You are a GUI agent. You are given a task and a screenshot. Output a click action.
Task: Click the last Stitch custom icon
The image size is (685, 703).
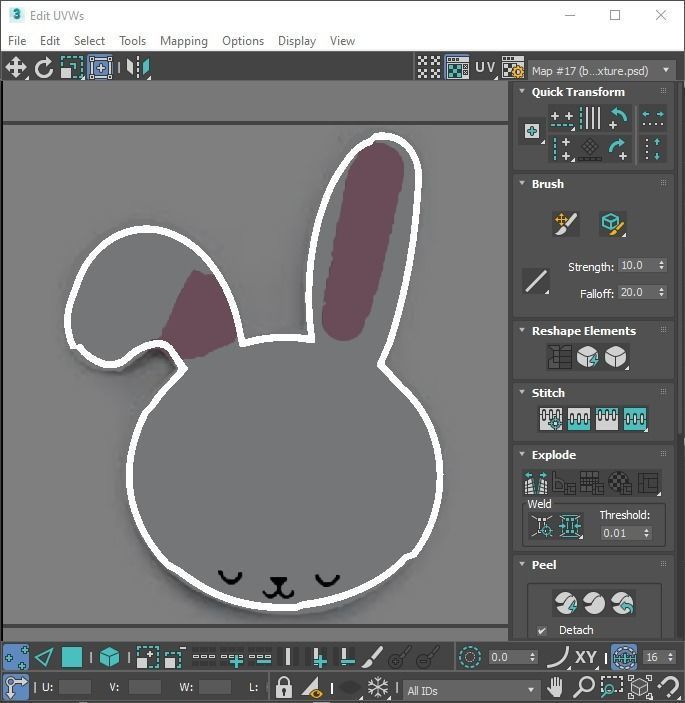(635, 419)
